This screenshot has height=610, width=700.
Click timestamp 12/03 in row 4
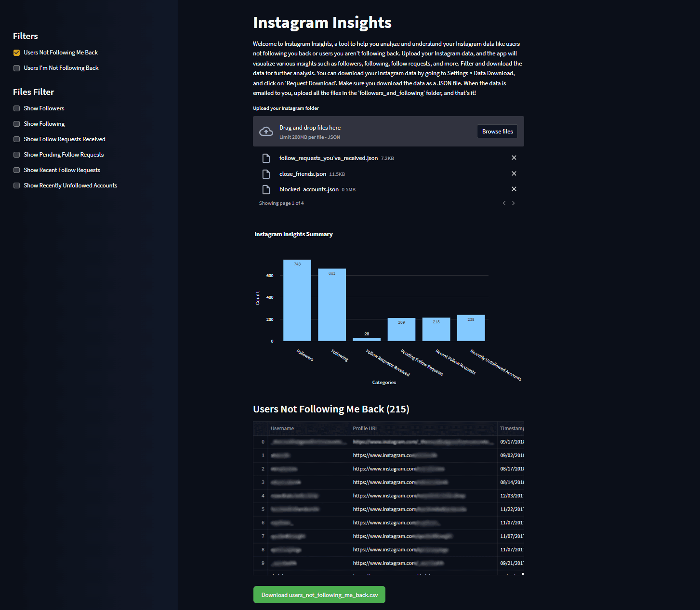click(x=512, y=496)
